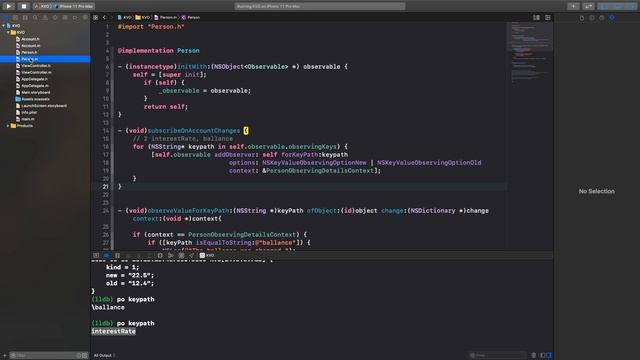Run the KVO app with Play button
This screenshot has width=640, height=360.
click(x=9, y=6)
